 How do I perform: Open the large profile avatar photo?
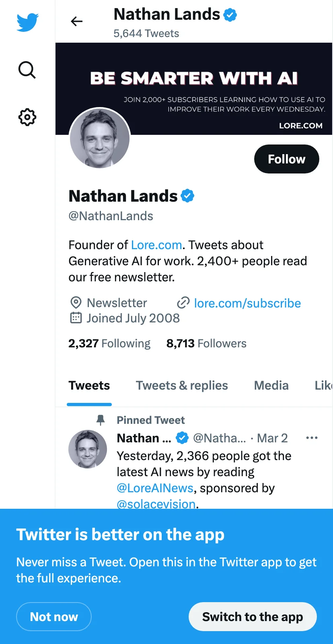(x=100, y=138)
